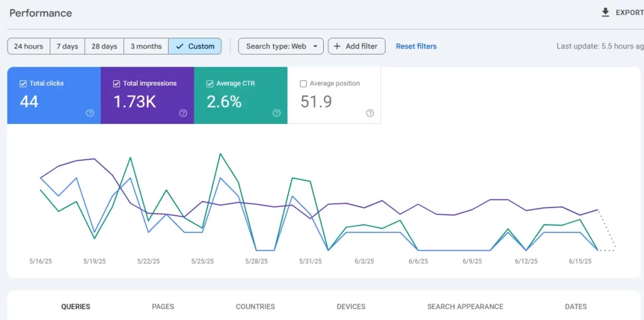The height and width of the screenshot is (320, 644).
Task: Select the 28 days date range
Action: point(104,47)
